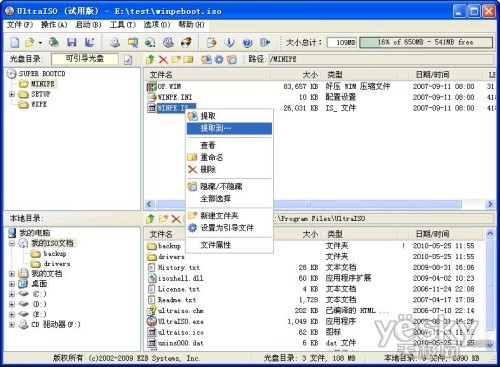Viewport: 500px width, 367px height.
Task: Choose 隐藏/不隐藏 in the context menu
Action: [x=229, y=187]
